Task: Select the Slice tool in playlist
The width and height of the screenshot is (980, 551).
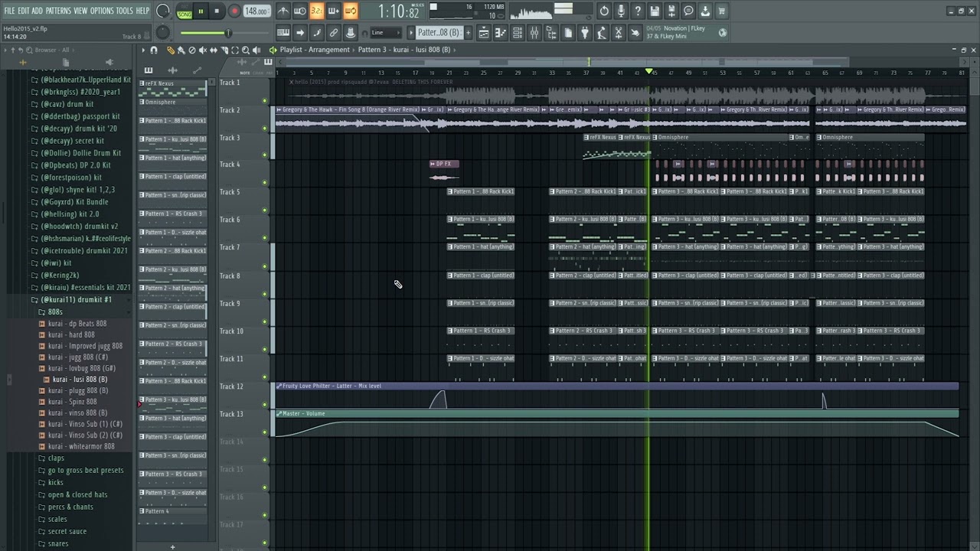Action: [224, 50]
